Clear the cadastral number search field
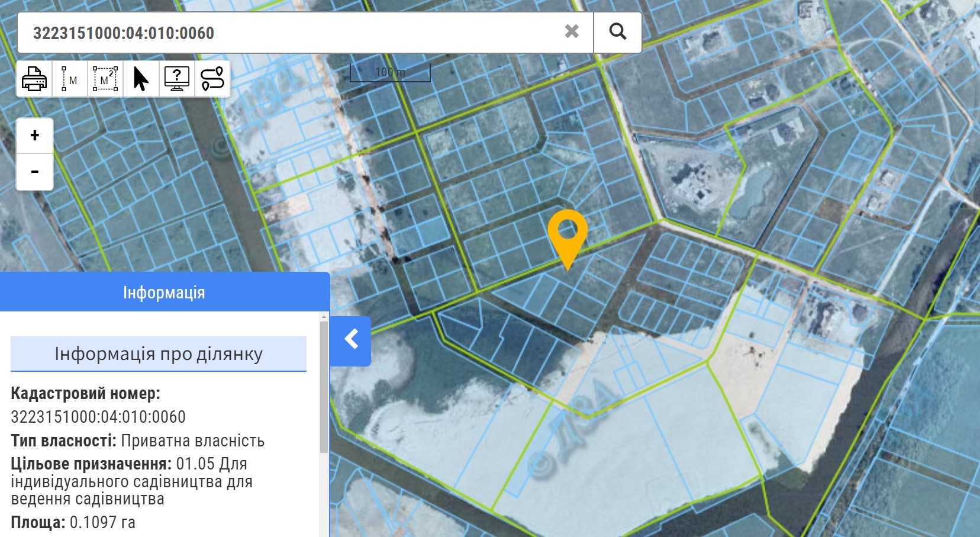 (x=572, y=31)
